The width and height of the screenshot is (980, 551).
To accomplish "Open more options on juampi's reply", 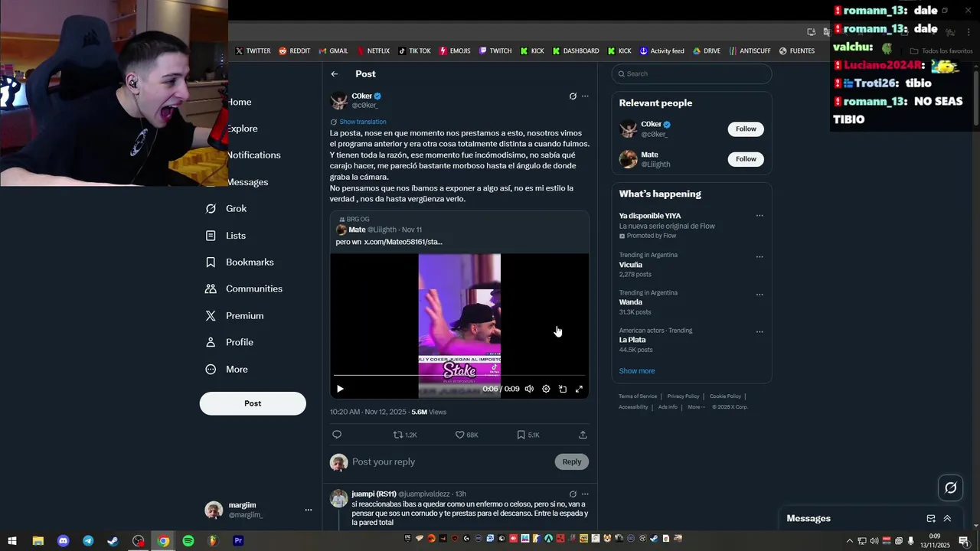I will [585, 494].
